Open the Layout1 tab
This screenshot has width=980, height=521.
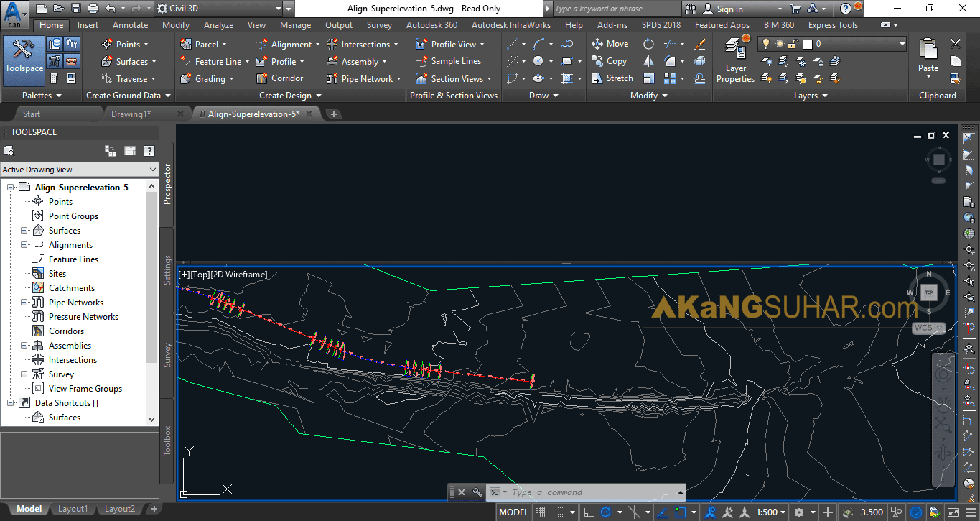coord(73,508)
